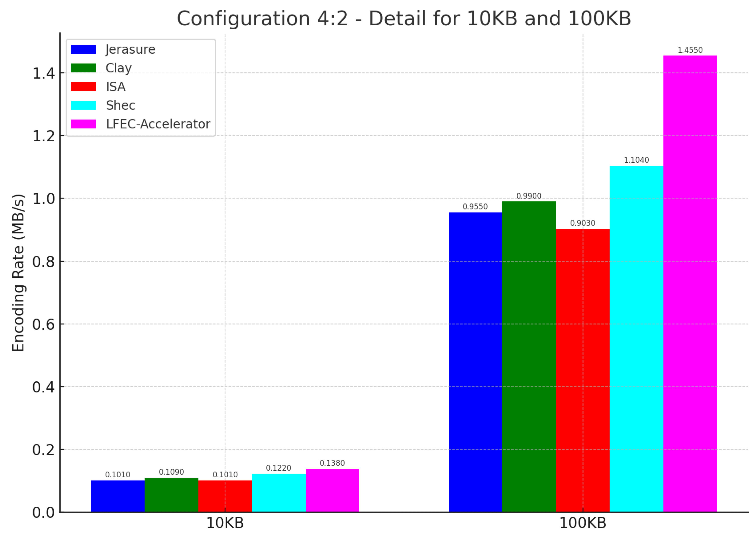Click the red ISA legend swatch
Viewport: 756px width, 536px height.
83,87
